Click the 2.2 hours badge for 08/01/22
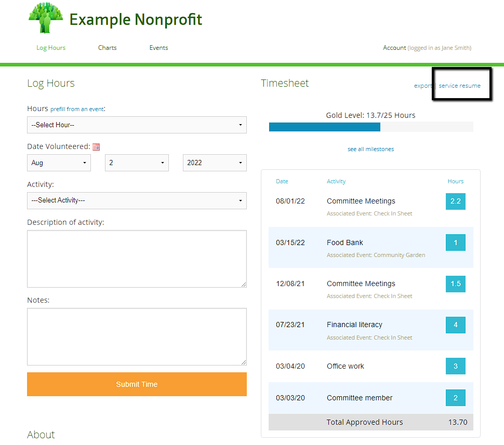The width and height of the screenshot is (504, 445). pos(455,201)
